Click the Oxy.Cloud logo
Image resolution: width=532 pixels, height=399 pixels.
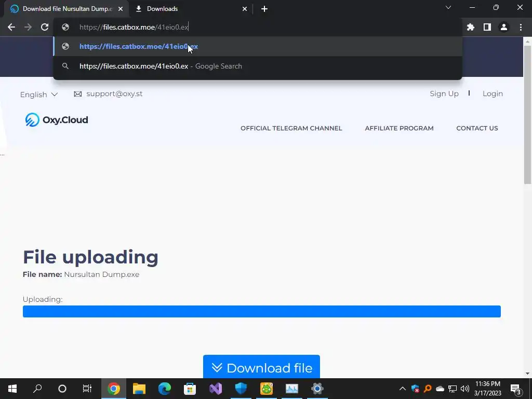pos(57,120)
